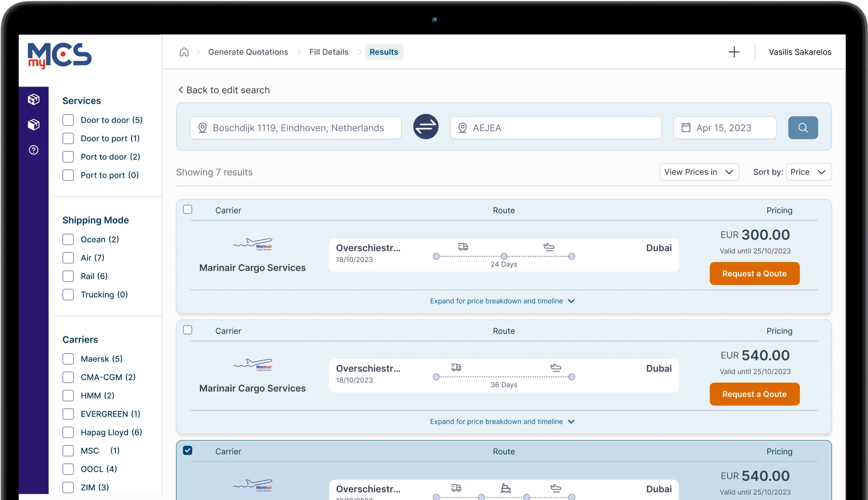This screenshot has height=500, width=868.
Task: Expand price breakdown for 36 Days result
Action: tap(502, 421)
